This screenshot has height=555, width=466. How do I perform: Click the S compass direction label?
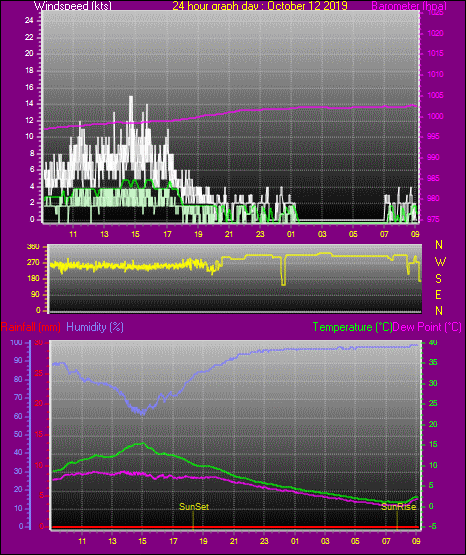tap(438, 279)
